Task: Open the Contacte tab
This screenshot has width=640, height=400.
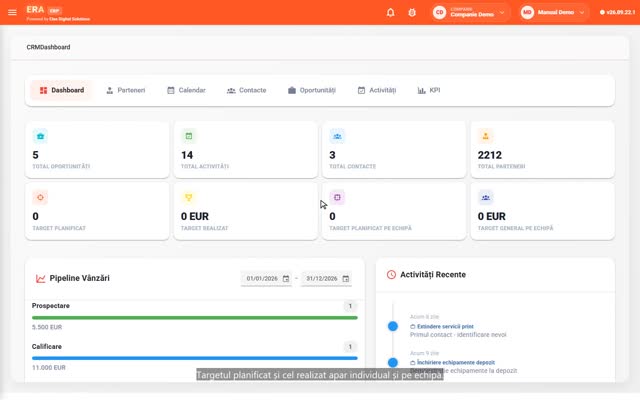Action: [247, 90]
